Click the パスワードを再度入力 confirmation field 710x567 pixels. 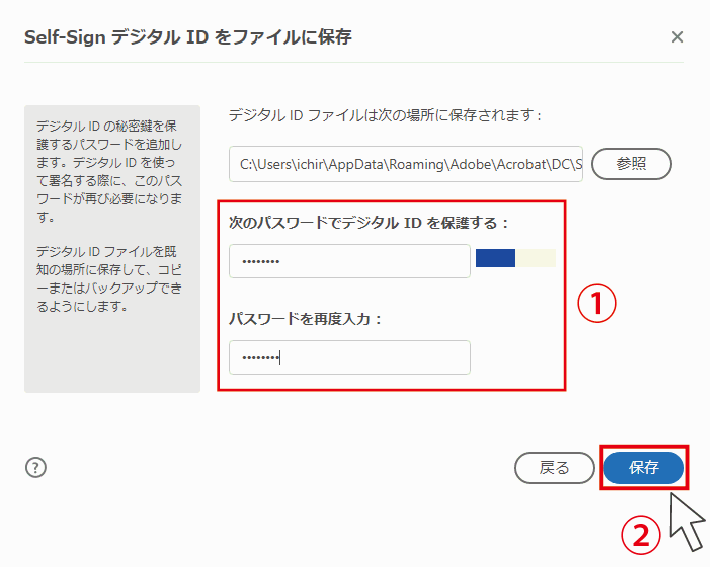coord(350,357)
